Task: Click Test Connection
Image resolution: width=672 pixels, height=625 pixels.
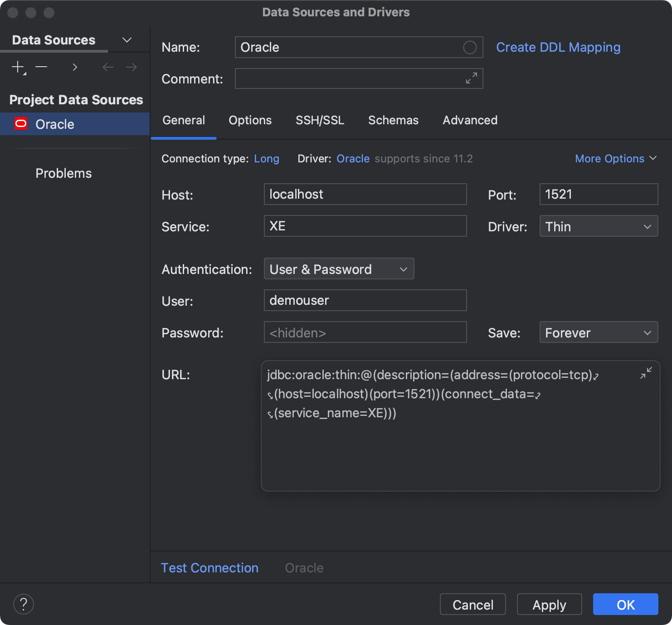Action: tap(209, 567)
